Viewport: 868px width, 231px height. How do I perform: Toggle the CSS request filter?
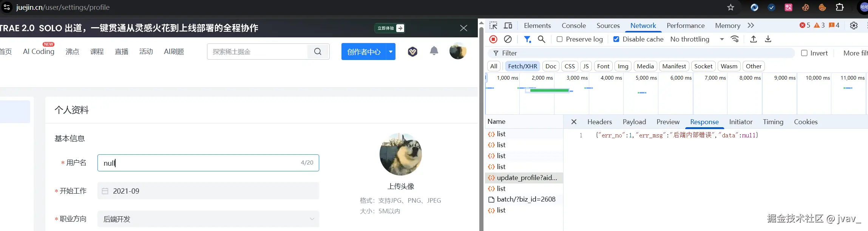570,66
